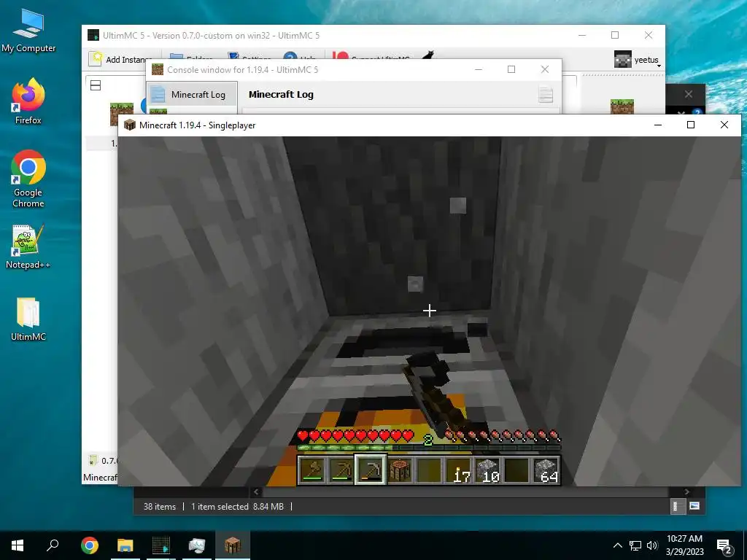Open the yeetus account dropdown
The image size is (747, 560).
(x=637, y=60)
